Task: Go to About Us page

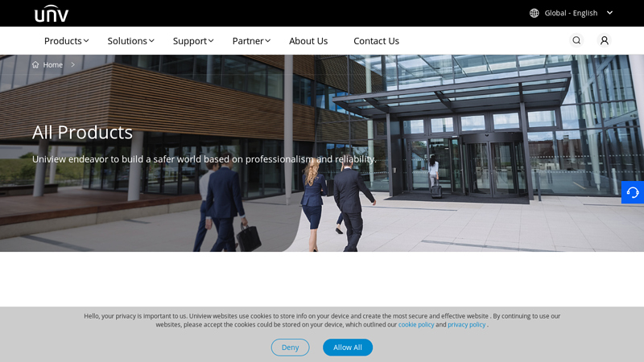Action: (x=308, y=41)
